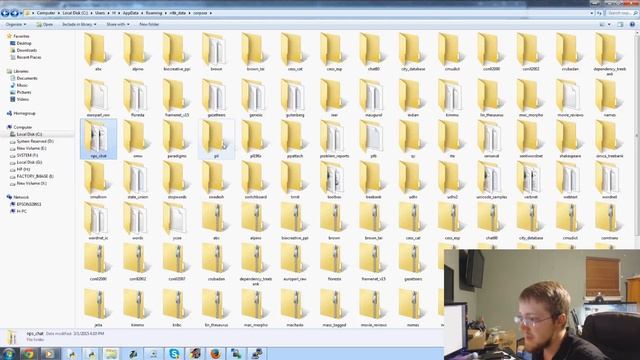Open the Windows Start button

(x=9, y=353)
